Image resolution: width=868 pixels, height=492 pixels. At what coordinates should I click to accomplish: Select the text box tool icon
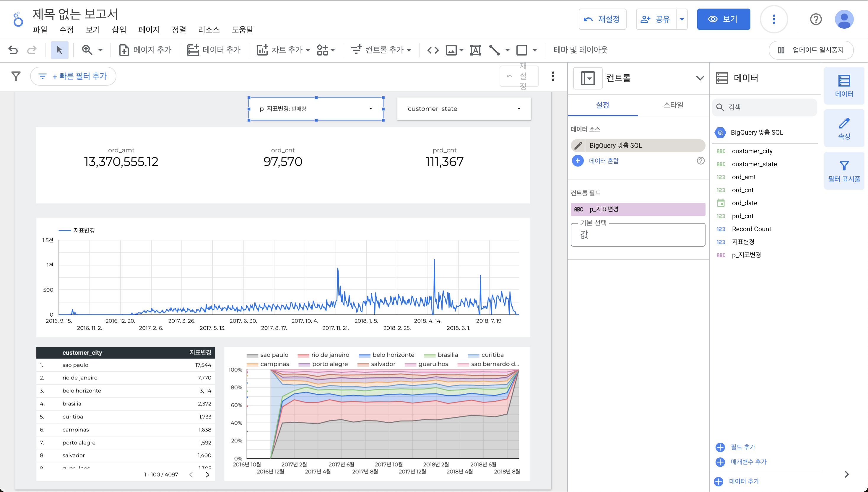point(475,50)
